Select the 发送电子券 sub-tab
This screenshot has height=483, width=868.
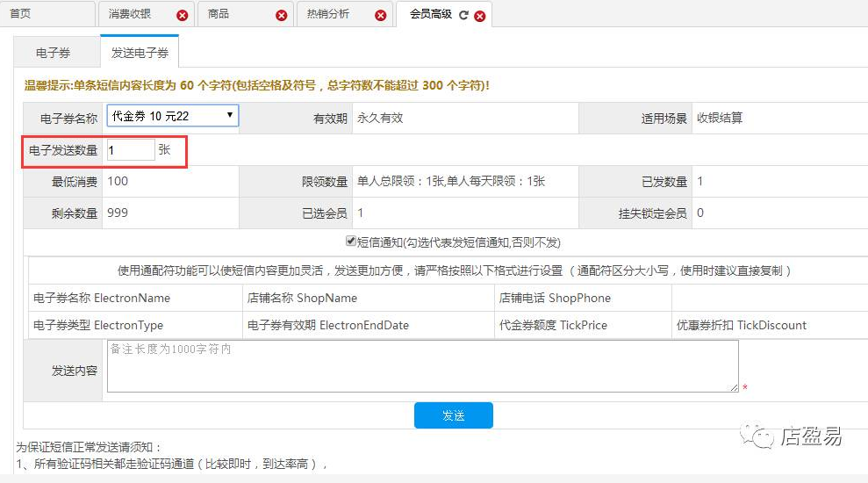[x=140, y=53]
